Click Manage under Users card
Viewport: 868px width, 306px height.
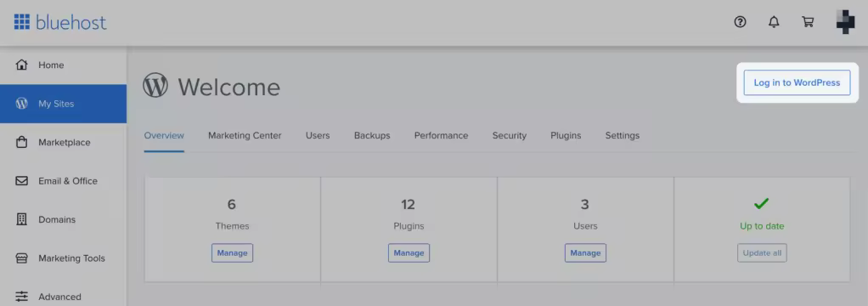click(x=585, y=252)
